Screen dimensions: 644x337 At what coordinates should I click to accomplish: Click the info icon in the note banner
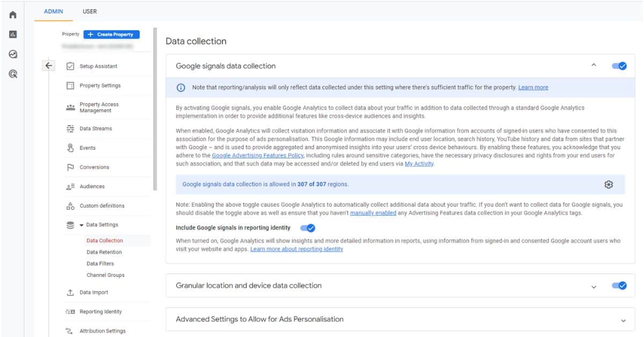[x=181, y=87]
